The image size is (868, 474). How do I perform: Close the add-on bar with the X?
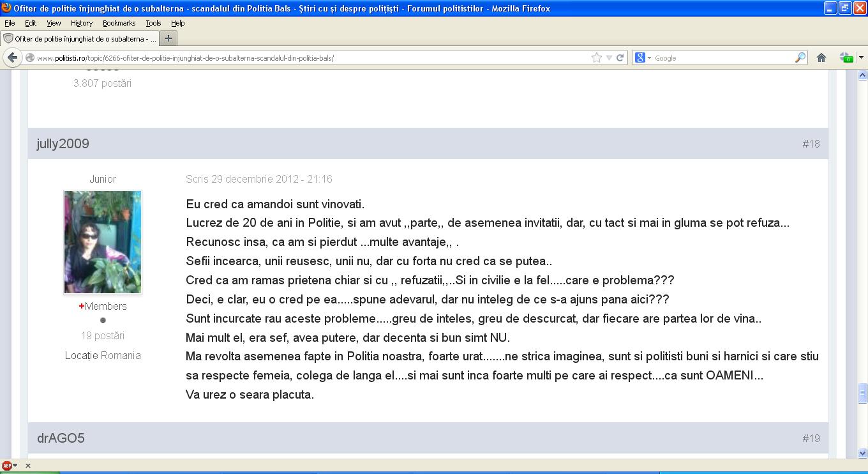28,466
